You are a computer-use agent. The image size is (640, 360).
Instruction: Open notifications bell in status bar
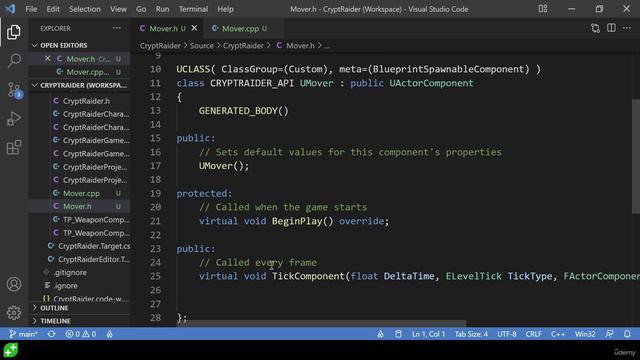(x=627, y=334)
